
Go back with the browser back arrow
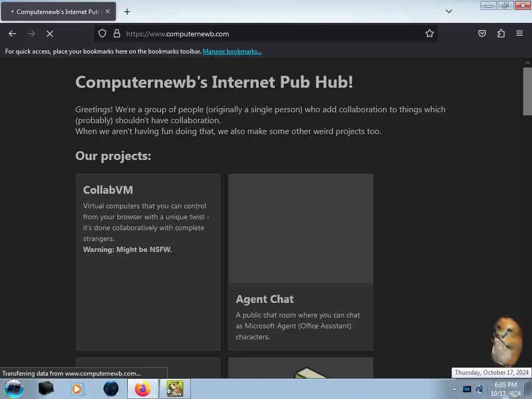click(x=12, y=34)
